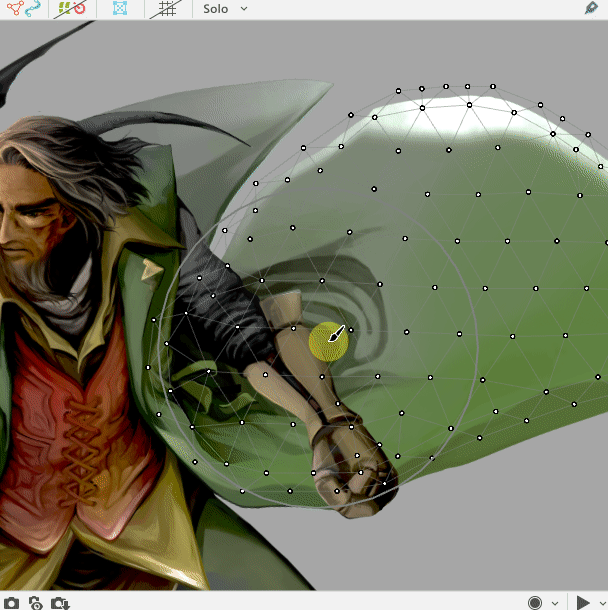Click the play button
Screen dimensions: 608x610
583,603
